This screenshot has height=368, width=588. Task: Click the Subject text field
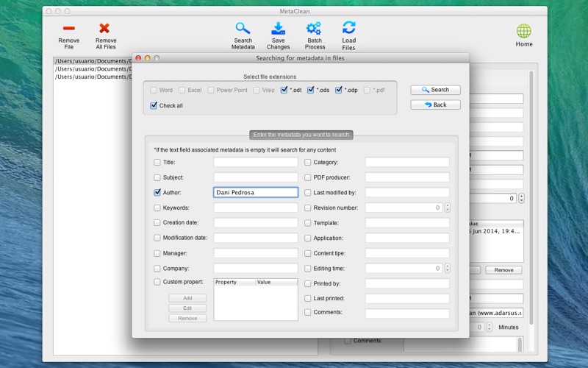(x=256, y=177)
